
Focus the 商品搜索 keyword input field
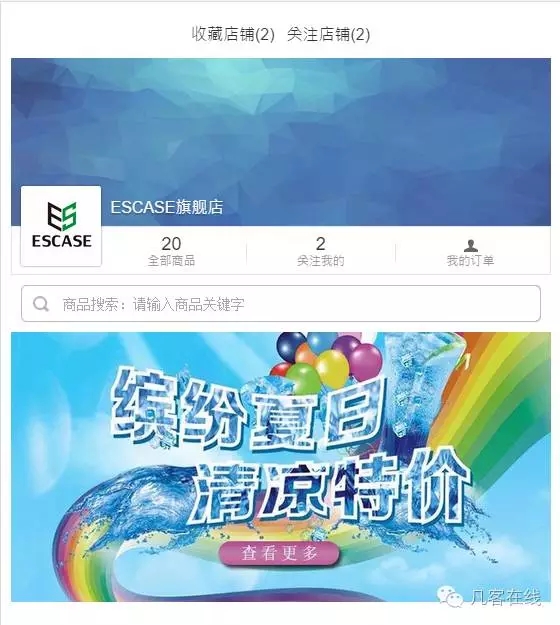coord(281,303)
